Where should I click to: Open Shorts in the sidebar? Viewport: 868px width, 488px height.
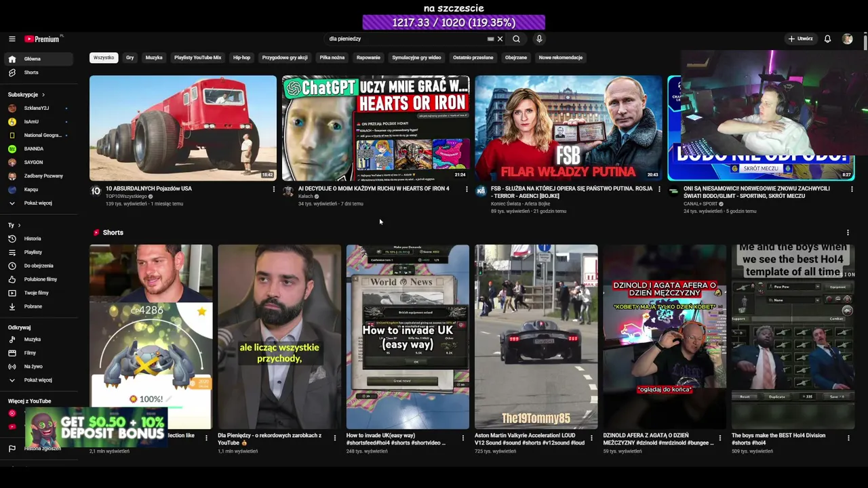[38, 73]
